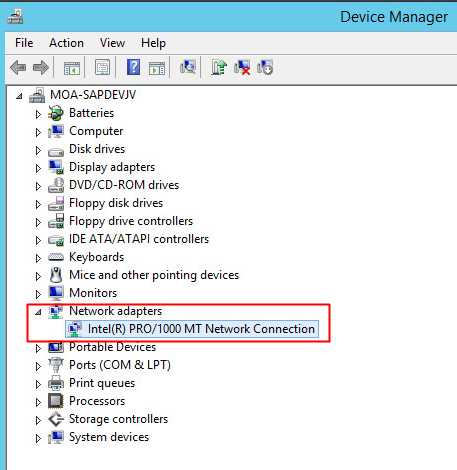457x470 pixels.
Task: Collapse the MOA-SAPDEVJV root node
Action: 19,96
